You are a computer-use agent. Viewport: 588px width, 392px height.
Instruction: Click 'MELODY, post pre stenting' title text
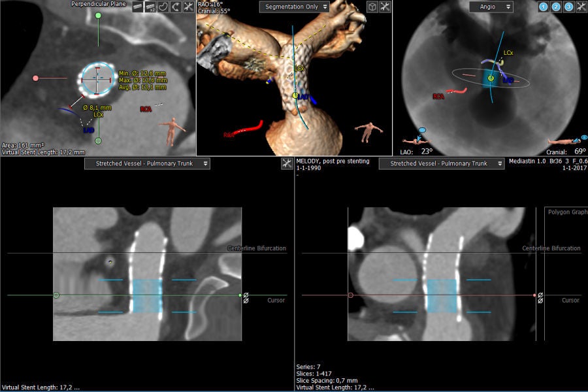pos(333,161)
